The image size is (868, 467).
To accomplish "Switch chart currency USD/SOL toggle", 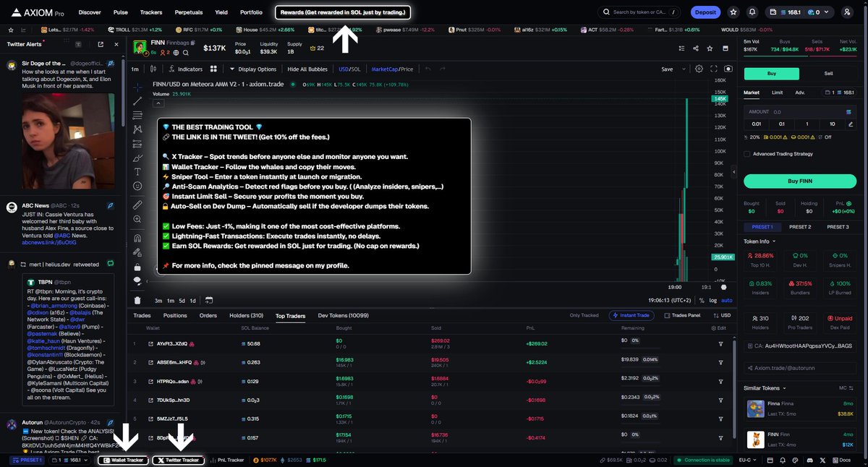I will coord(349,69).
